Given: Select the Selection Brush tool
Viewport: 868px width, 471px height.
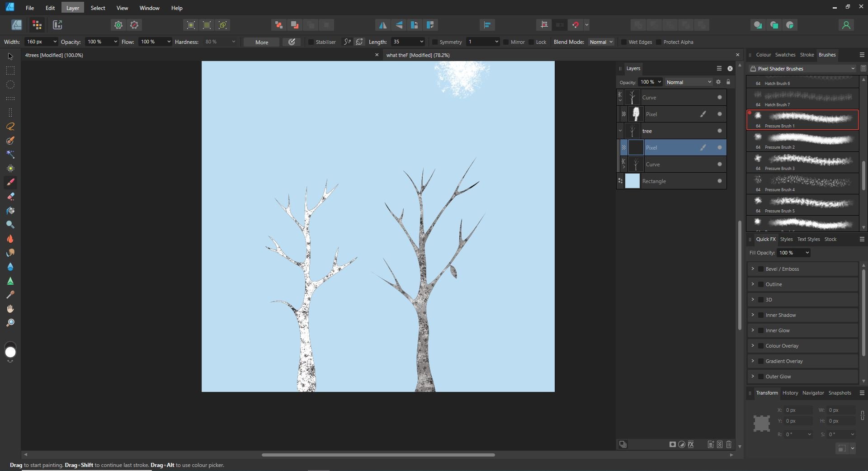Looking at the screenshot, I should click(10, 141).
